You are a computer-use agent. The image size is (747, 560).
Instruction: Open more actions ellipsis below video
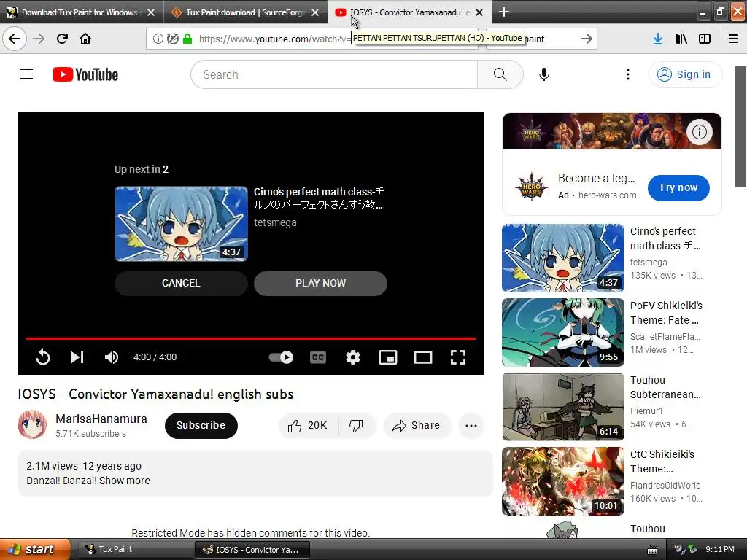[x=471, y=425]
